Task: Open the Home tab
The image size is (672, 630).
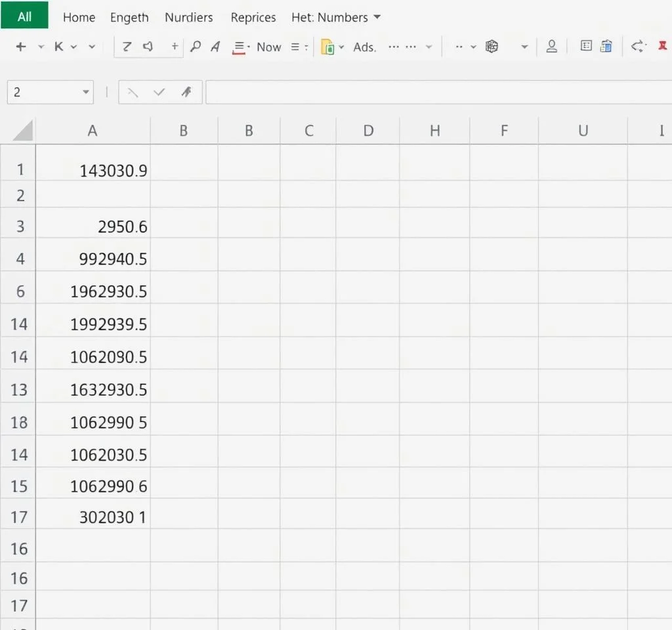Action: [79, 18]
